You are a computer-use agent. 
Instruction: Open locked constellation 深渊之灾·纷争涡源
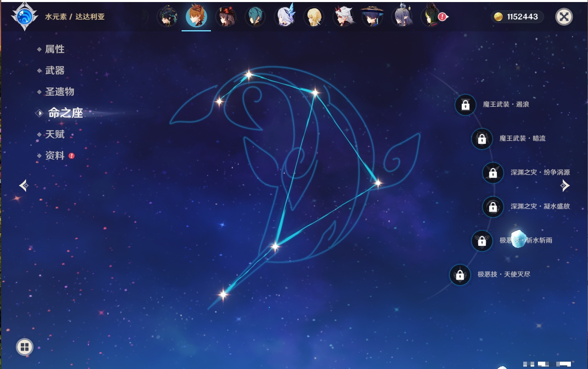pos(493,173)
